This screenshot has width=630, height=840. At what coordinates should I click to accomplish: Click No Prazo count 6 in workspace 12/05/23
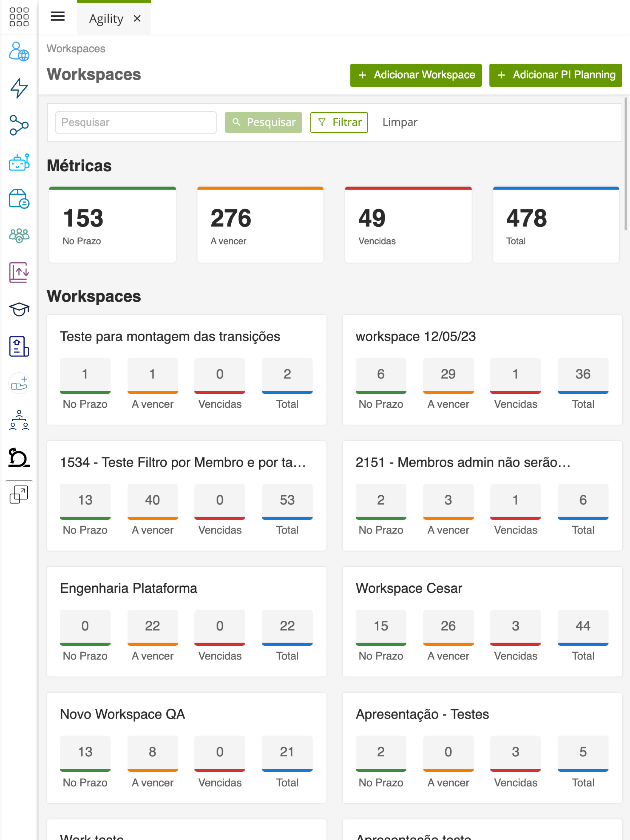tap(381, 375)
